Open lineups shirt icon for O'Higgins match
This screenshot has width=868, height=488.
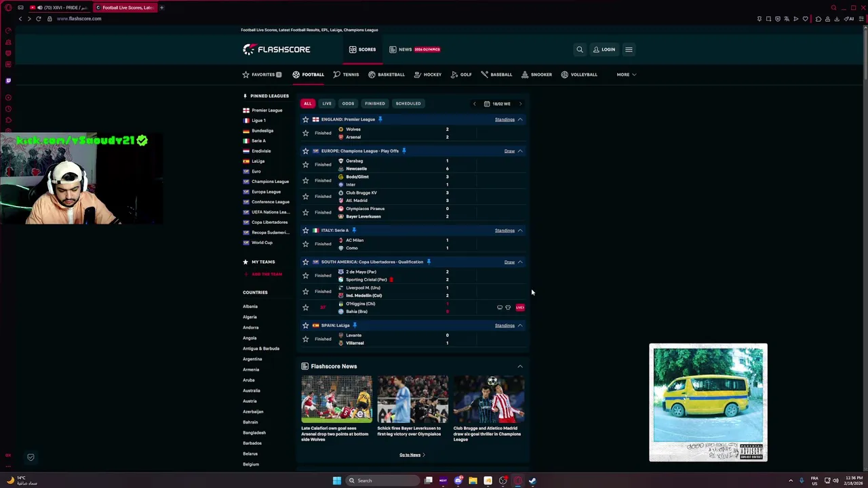click(x=508, y=308)
